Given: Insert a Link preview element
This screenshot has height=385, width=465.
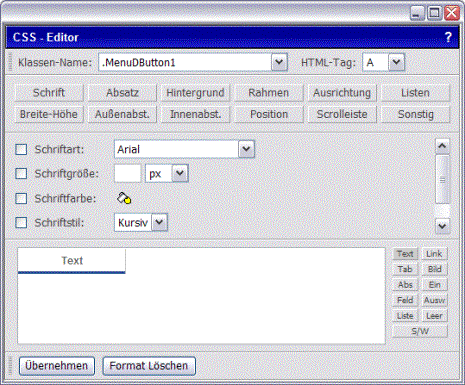Looking at the screenshot, I should pos(434,254).
